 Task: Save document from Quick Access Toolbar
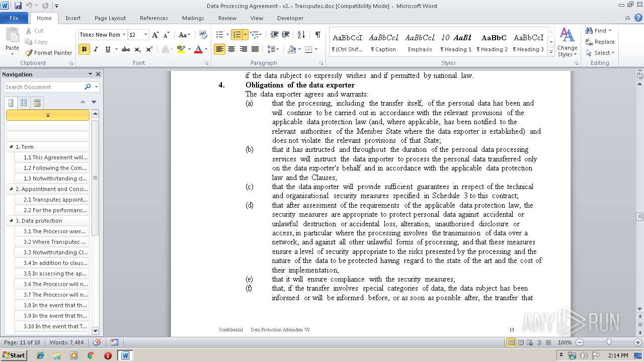click(18, 6)
